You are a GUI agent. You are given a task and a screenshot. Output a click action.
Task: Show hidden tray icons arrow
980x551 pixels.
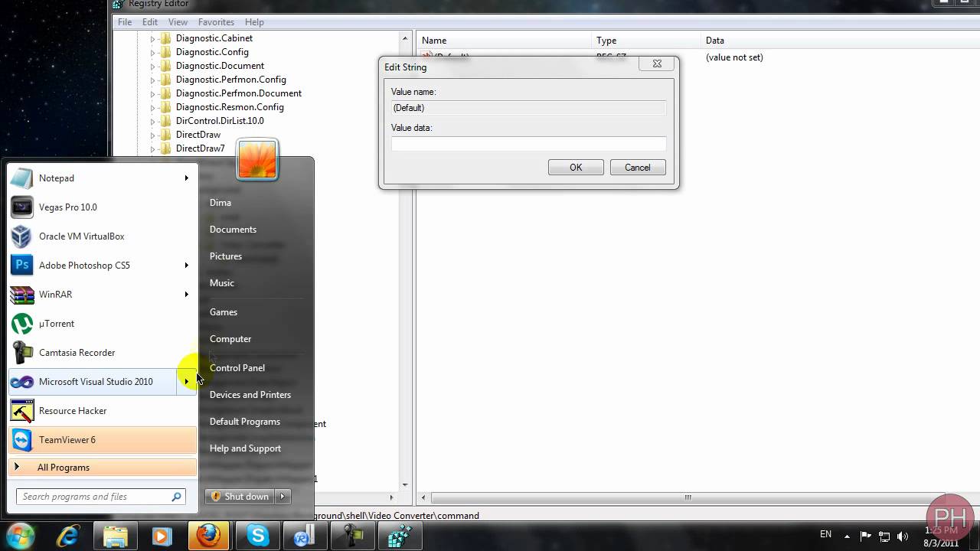[x=847, y=536]
